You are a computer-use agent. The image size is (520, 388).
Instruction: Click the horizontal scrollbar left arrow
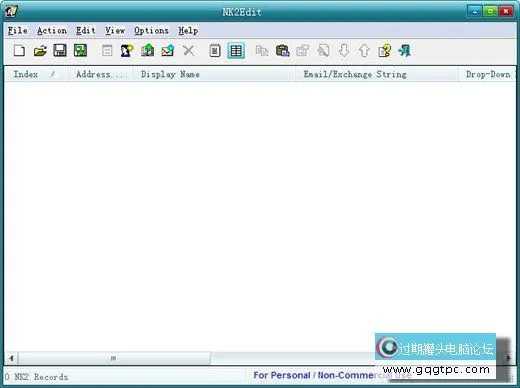[11, 358]
